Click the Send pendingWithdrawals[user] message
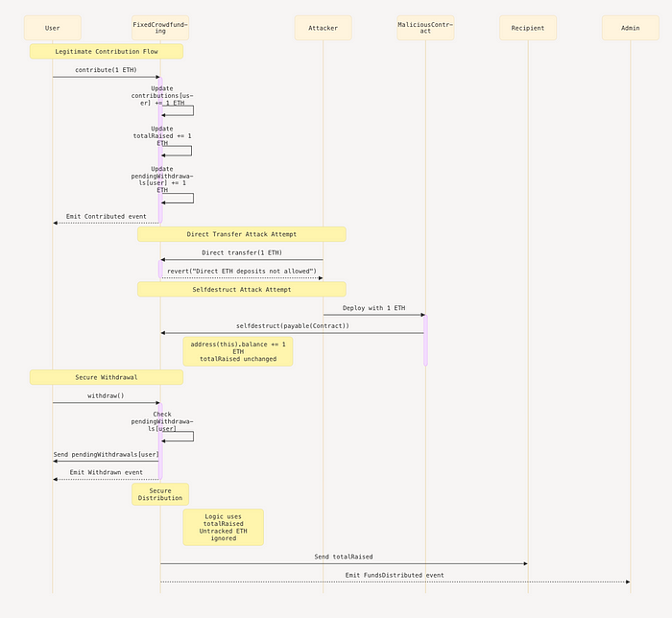This screenshot has height=618, width=672. [x=106, y=455]
